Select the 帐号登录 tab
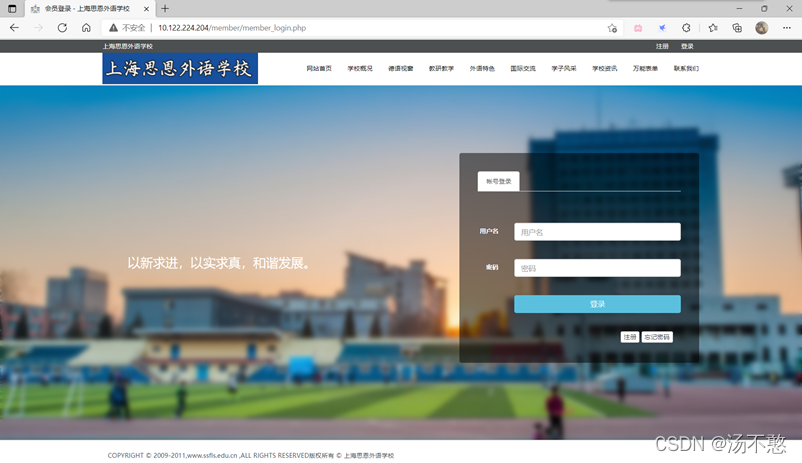802x463 pixels. (499, 181)
